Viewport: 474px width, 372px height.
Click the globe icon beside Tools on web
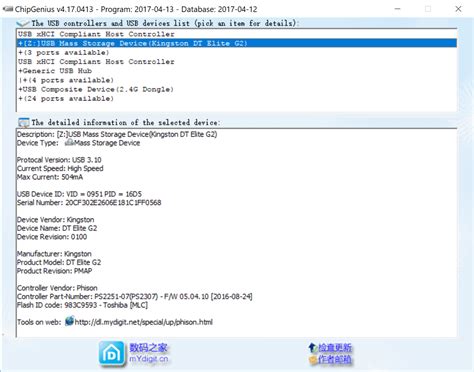tap(69, 321)
